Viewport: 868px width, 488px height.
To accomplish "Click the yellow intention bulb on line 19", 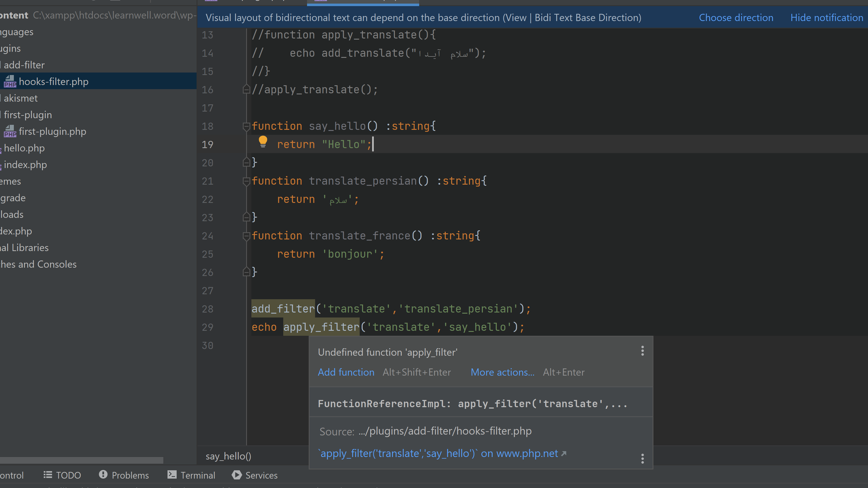I will tap(263, 142).
